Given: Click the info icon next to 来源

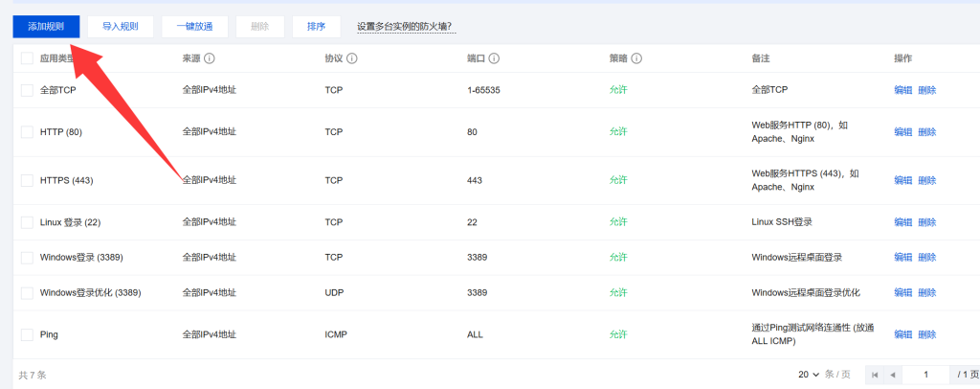Looking at the screenshot, I should pyautogui.click(x=210, y=58).
